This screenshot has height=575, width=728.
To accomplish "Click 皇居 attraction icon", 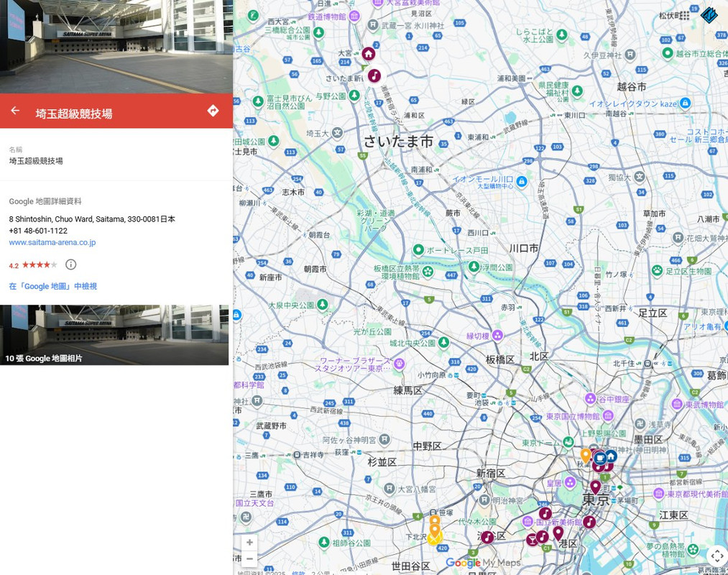I will (570, 482).
